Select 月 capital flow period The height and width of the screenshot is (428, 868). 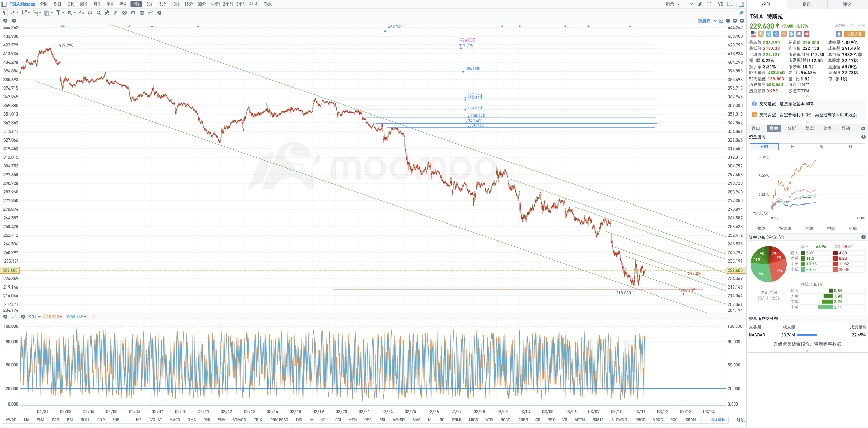[x=850, y=147]
